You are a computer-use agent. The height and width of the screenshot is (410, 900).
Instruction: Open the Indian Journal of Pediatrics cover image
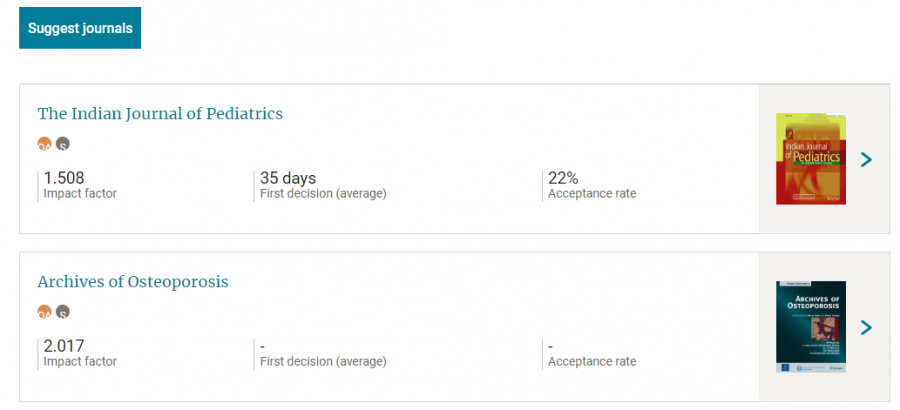tap(811, 159)
